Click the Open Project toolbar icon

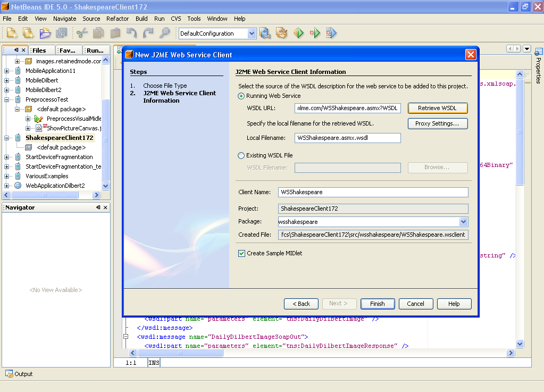(x=45, y=34)
